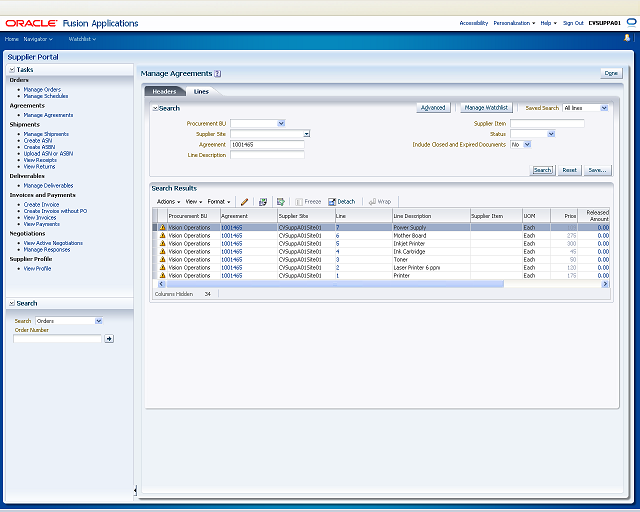Click the Search button

tap(542, 170)
